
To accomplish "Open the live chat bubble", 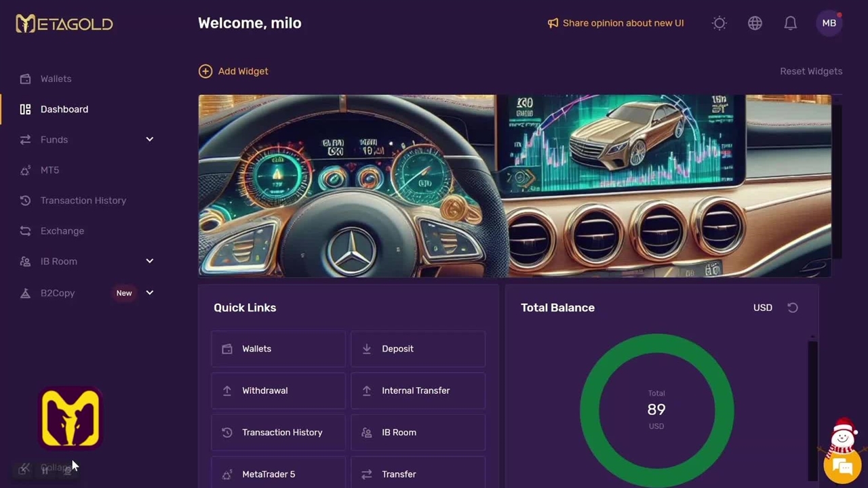I will [842, 467].
